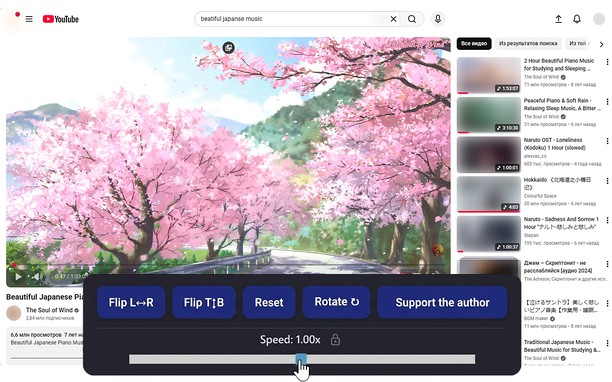Open Naruto - Sadness And Sorrow video title
This screenshot has width=612, height=382.
click(x=561, y=223)
